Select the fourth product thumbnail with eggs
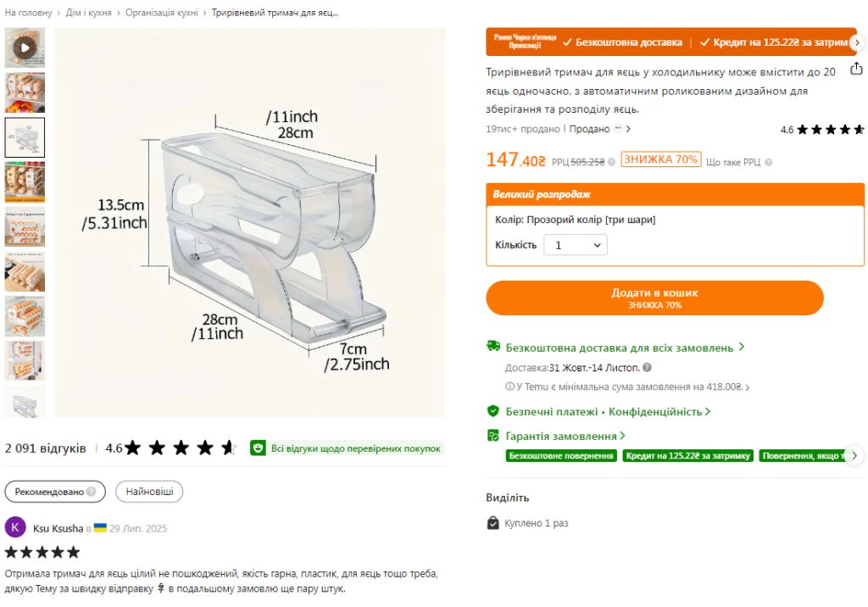Viewport: 868px width, 607px height. (25, 182)
